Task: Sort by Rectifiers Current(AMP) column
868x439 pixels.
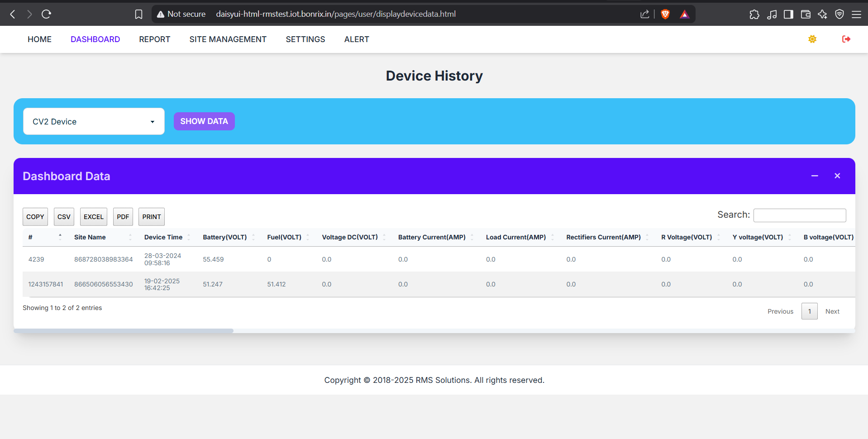Action: [x=608, y=237]
